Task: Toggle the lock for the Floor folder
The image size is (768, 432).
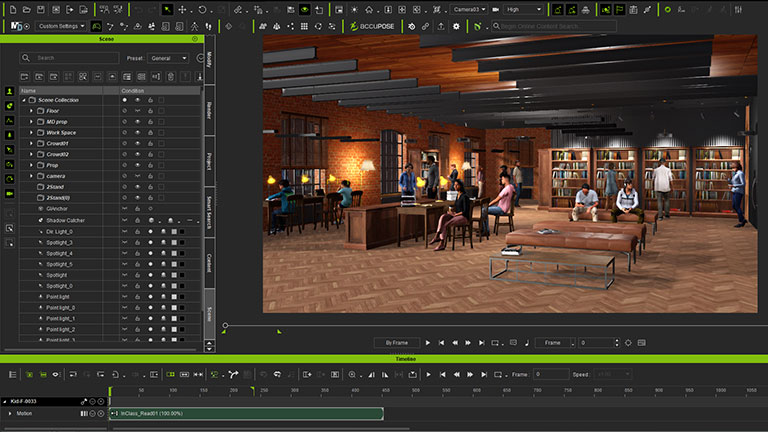Action: 150,111
